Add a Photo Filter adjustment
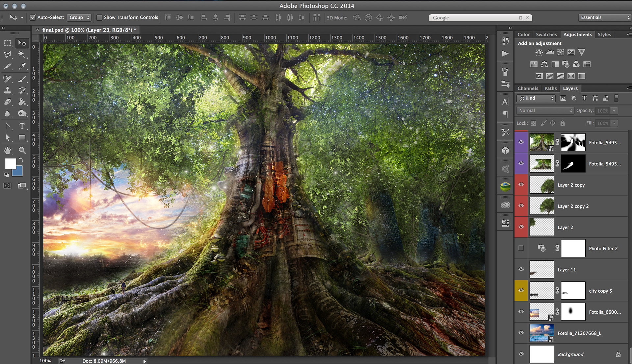The height and width of the screenshot is (364, 632). click(566, 64)
